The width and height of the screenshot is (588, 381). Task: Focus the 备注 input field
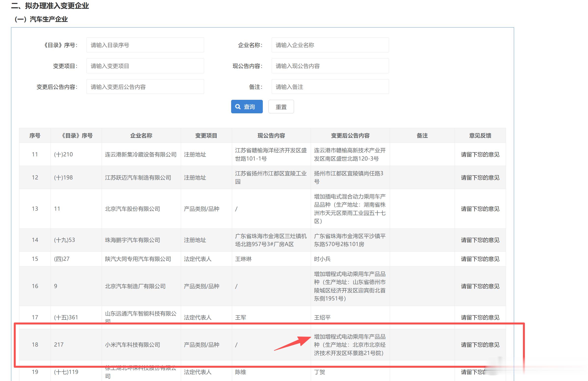point(330,87)
